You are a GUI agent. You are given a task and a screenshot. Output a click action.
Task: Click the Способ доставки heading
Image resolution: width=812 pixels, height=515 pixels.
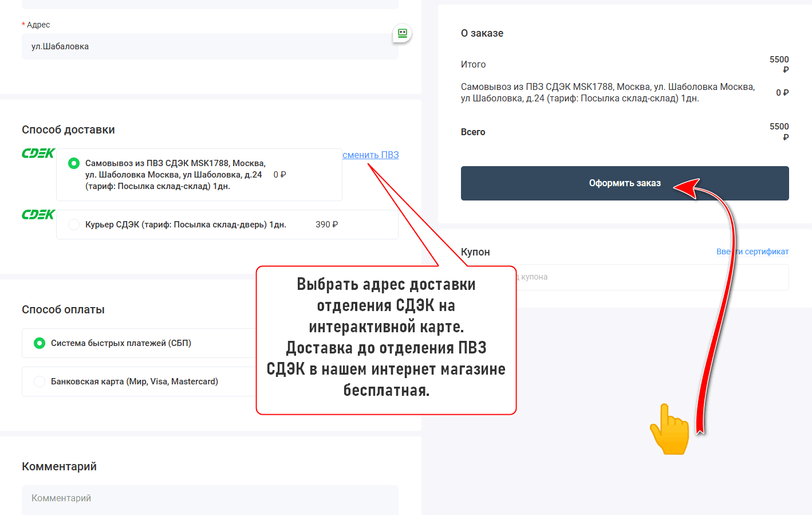pyautogui.click(x=68, y=129)
